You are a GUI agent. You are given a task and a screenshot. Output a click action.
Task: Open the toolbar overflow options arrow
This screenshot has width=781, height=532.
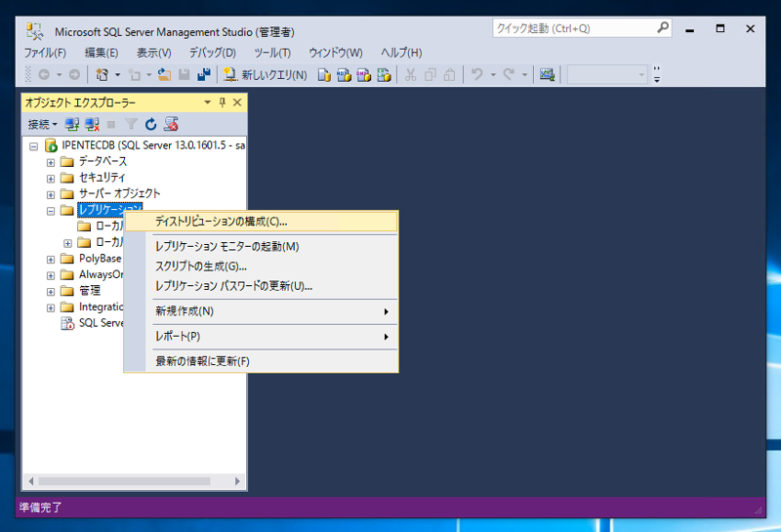click(x=656, y=80)
